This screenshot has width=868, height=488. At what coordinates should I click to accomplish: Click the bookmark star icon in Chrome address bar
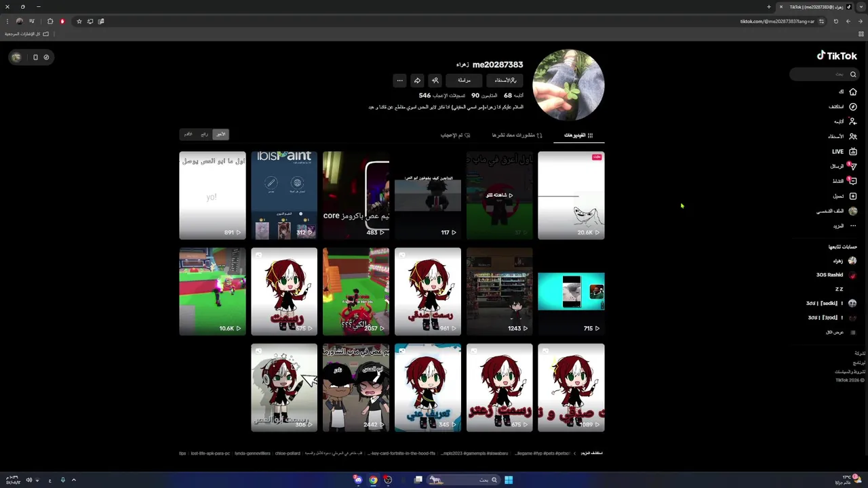79,21
